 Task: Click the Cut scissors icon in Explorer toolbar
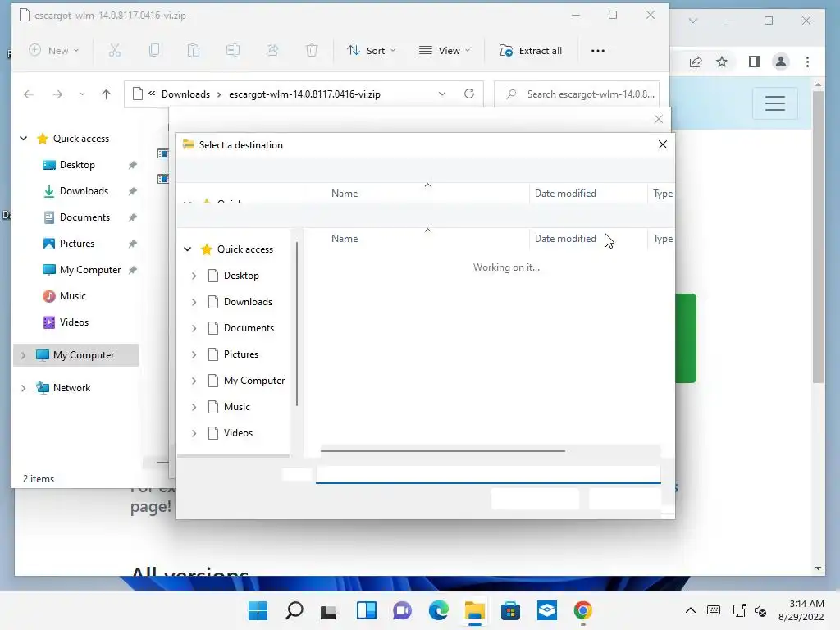coord(115,50)
